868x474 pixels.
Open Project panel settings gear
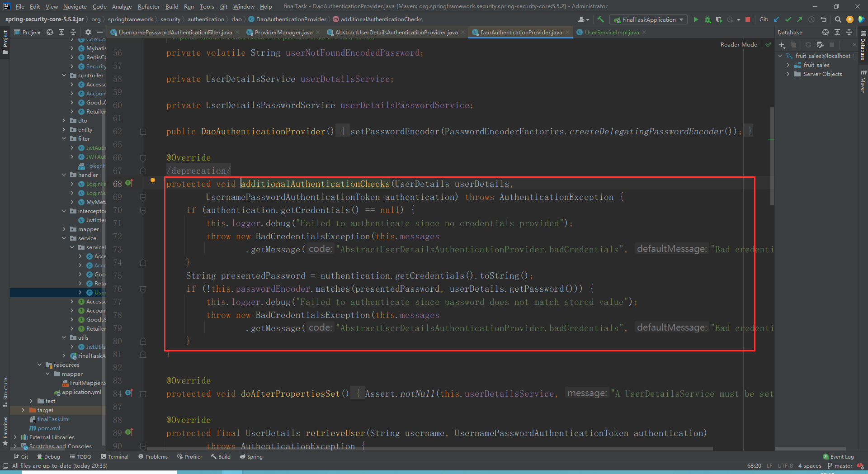[x=88, y=32]
